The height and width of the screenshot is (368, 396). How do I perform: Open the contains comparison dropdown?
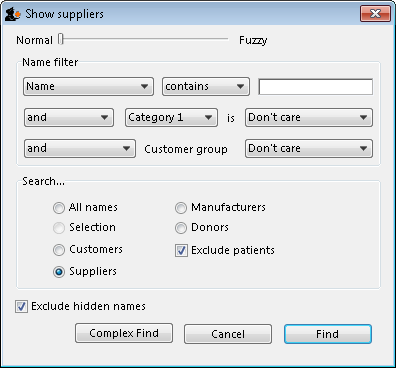click(206, 87)
